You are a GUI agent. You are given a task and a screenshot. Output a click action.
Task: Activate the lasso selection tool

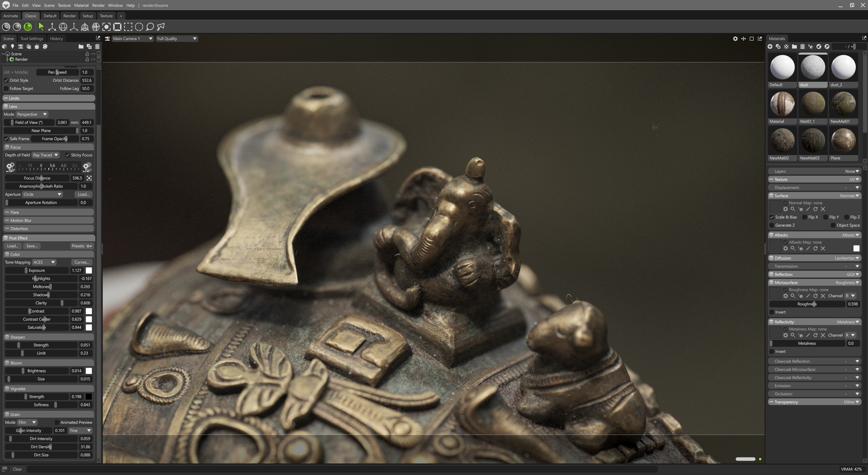pos(150,27)
